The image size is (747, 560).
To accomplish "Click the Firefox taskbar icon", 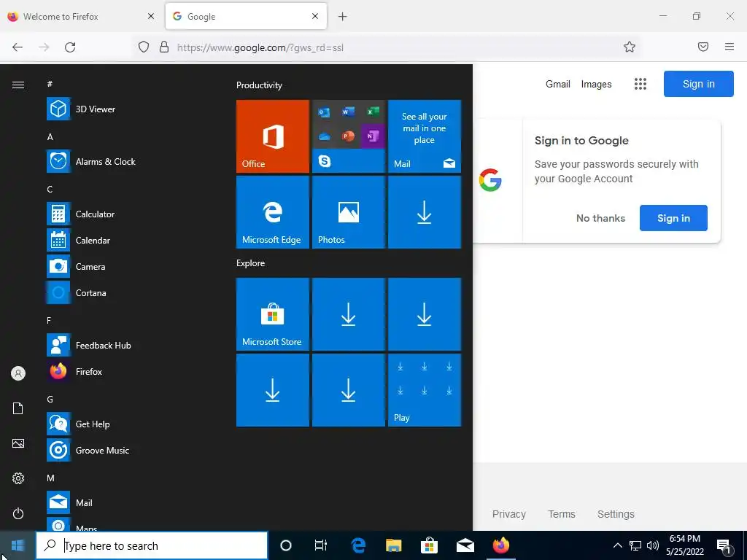I will (500, 545).
